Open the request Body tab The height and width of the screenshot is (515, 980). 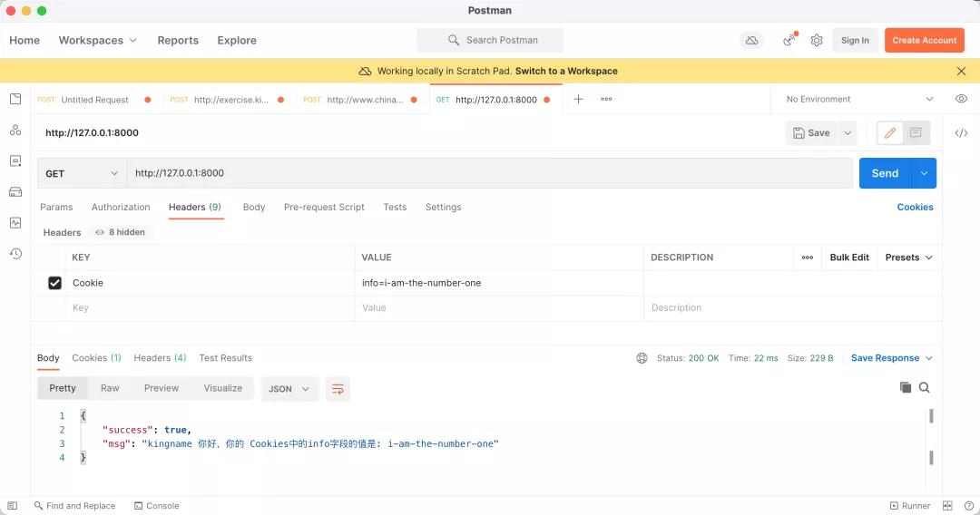tap(254, 208)
